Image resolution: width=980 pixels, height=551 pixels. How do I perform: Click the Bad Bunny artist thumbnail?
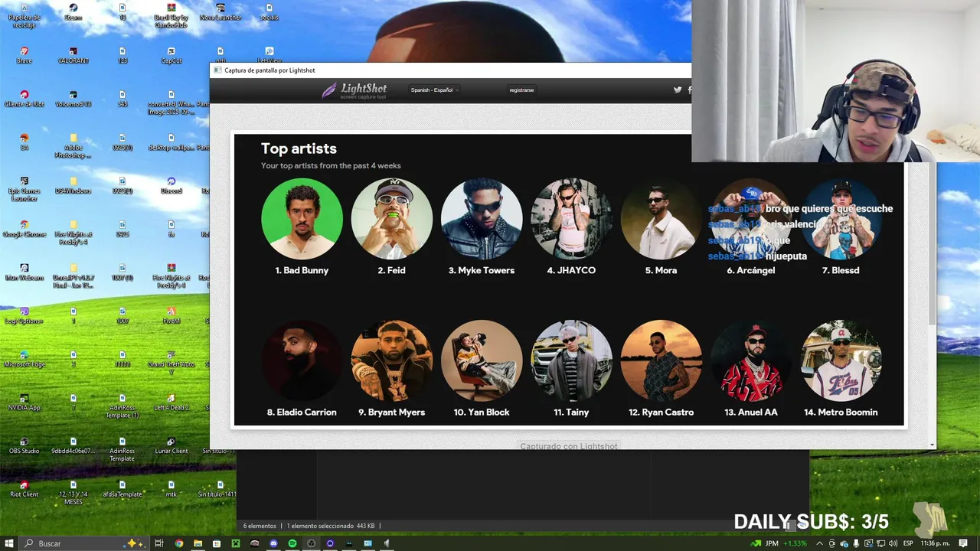click(x=302, y=219)
